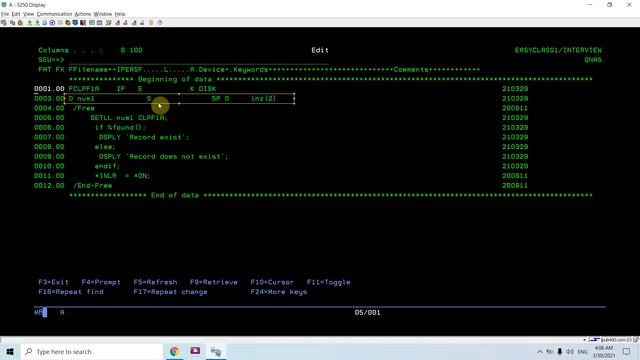This screenshot has height=360, width=640.
Task: Click the F9=Retrieve function key label
Action: tap(213, 282)
